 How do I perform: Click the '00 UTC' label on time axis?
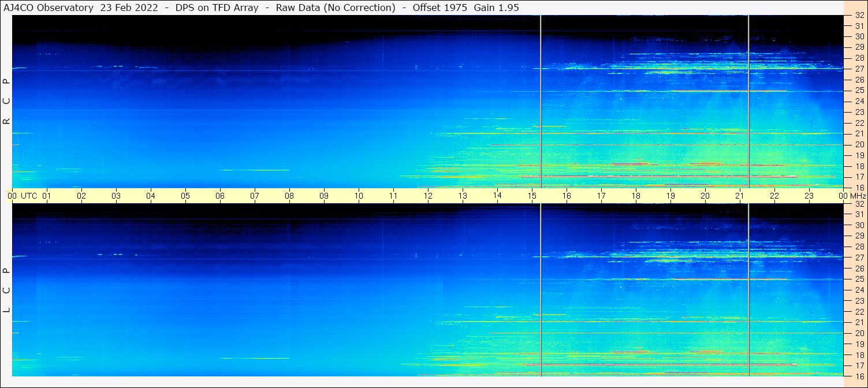[x=23, y=196]
